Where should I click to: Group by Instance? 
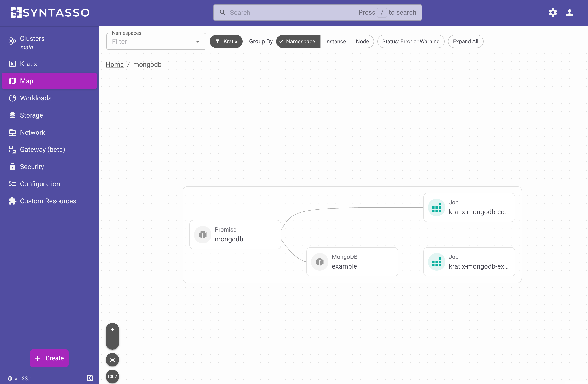pyautogui.click(x=335, y=42)
